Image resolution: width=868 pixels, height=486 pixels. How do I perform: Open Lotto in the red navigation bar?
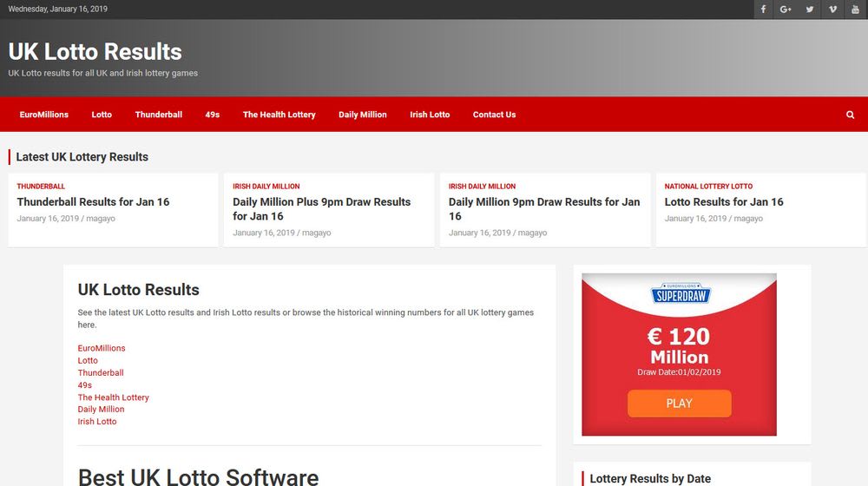point(102,115)
